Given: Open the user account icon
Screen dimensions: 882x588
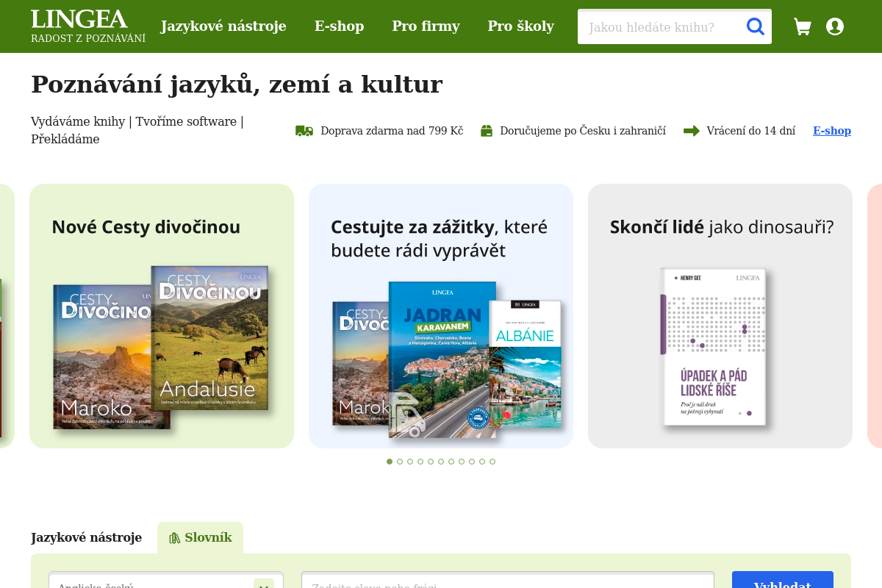Looking at the screenshot, I should [x=835, y=26].
